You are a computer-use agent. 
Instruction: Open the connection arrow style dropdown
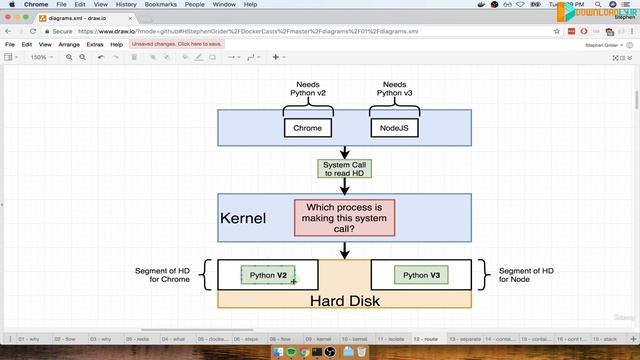coord(234,58)
